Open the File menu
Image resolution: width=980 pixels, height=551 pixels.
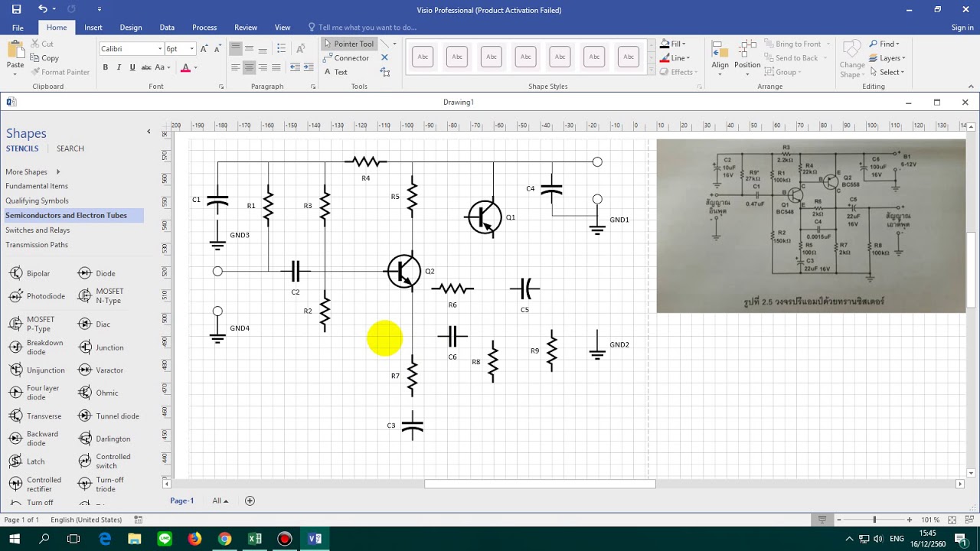point(18,28)
